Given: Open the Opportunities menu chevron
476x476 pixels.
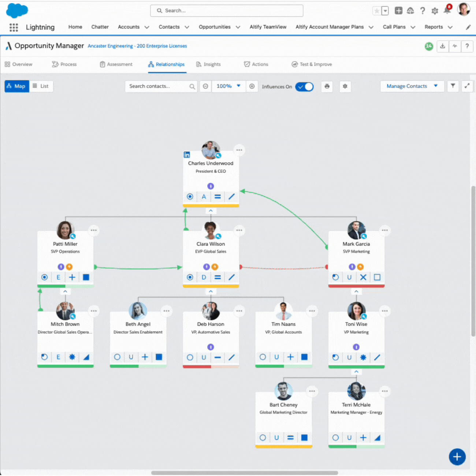Looking at the screenshot, I should point(238,27).
